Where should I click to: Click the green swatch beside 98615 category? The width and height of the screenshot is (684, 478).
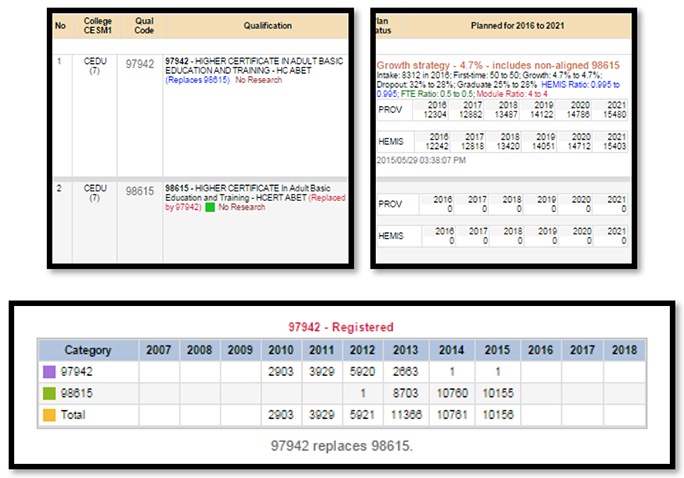click(x=48, y=393)
